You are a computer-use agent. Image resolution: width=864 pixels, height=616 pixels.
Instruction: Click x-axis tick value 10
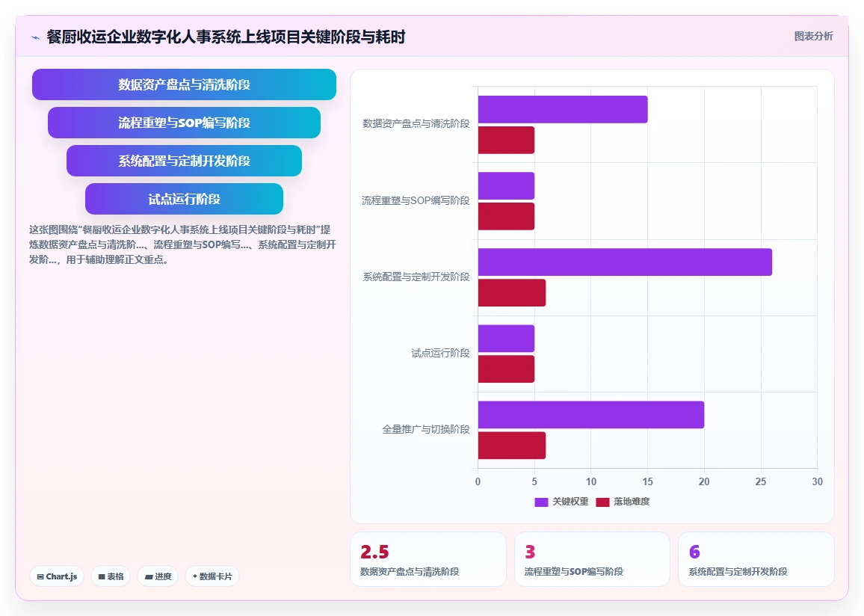590,481
